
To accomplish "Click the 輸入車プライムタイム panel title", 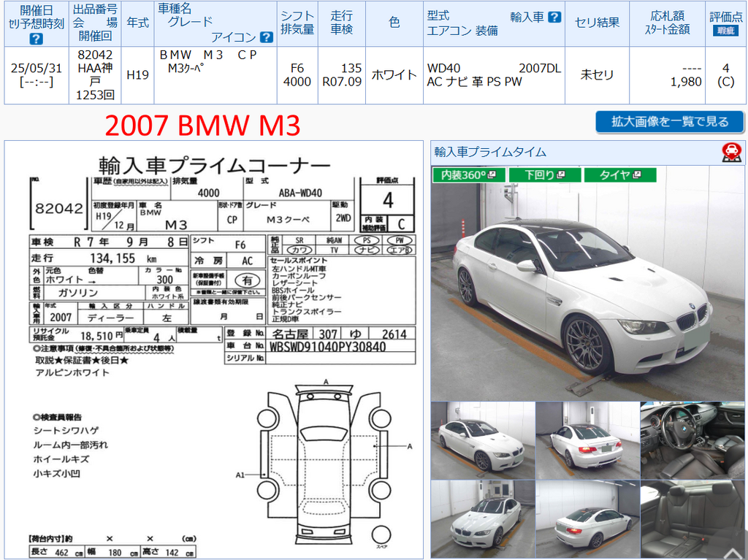I will pos(490,152).
